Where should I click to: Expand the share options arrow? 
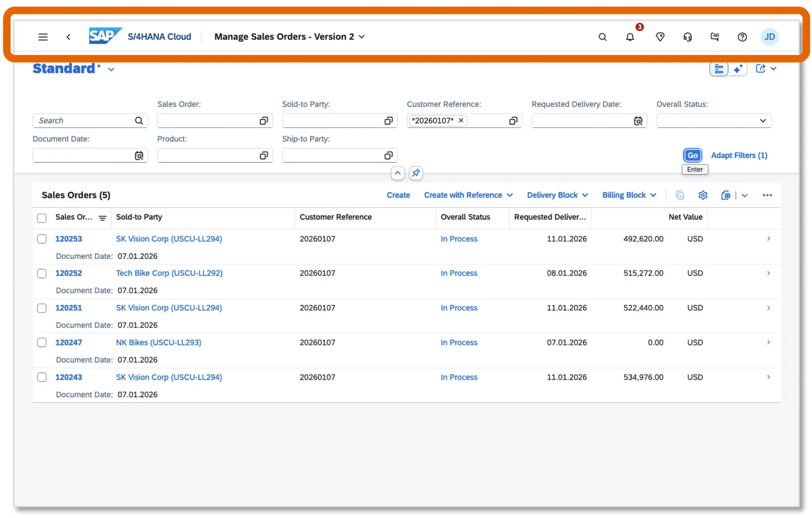coord(773,68)
